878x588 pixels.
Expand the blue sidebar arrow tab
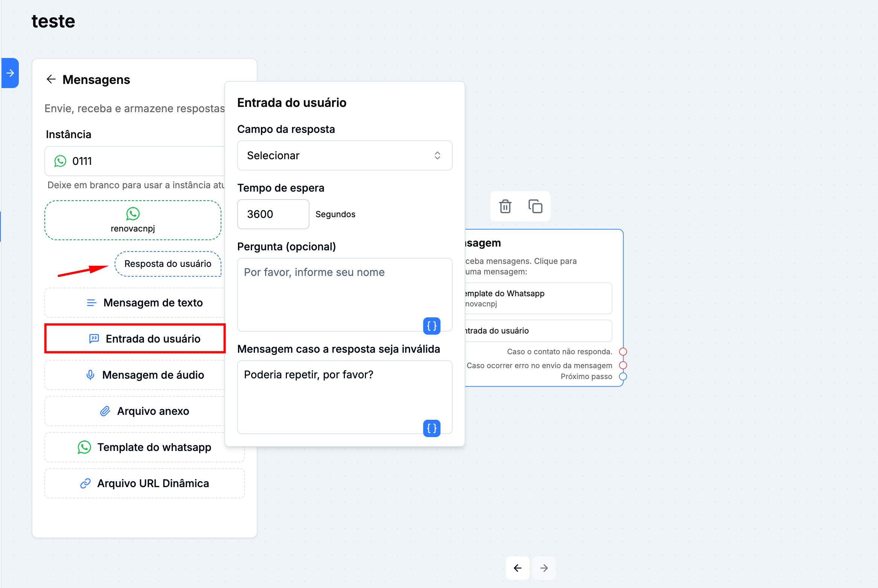(10, 73)
